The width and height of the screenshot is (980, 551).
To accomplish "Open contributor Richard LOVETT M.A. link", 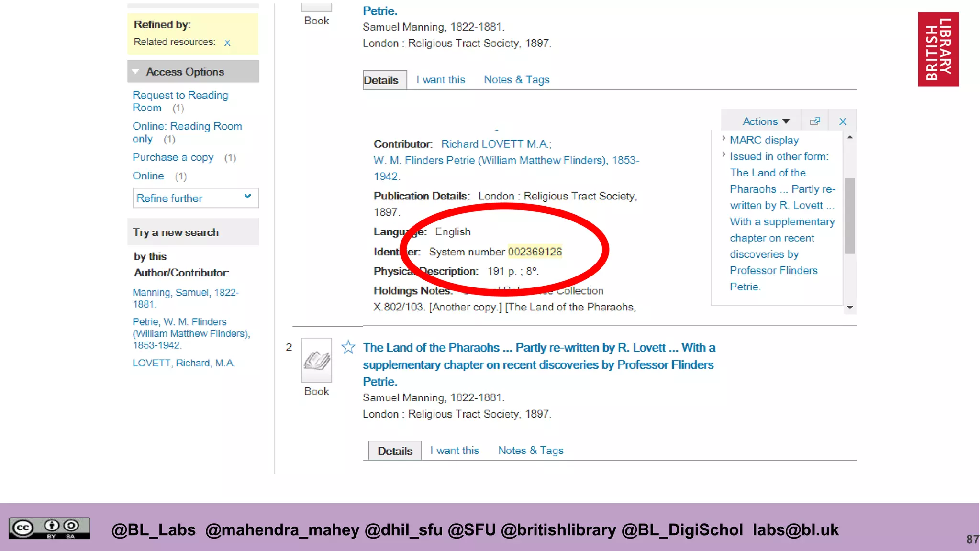I will (x=496, y=144).
